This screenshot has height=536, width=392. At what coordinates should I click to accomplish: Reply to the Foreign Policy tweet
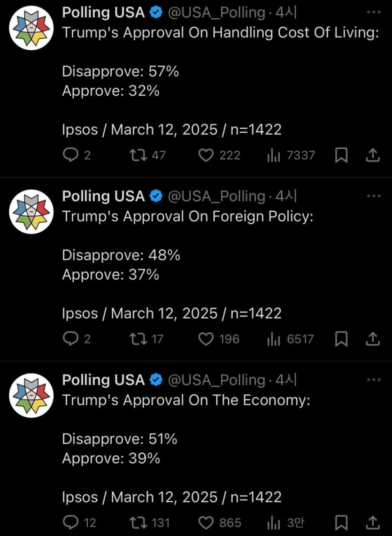(70, 339)
